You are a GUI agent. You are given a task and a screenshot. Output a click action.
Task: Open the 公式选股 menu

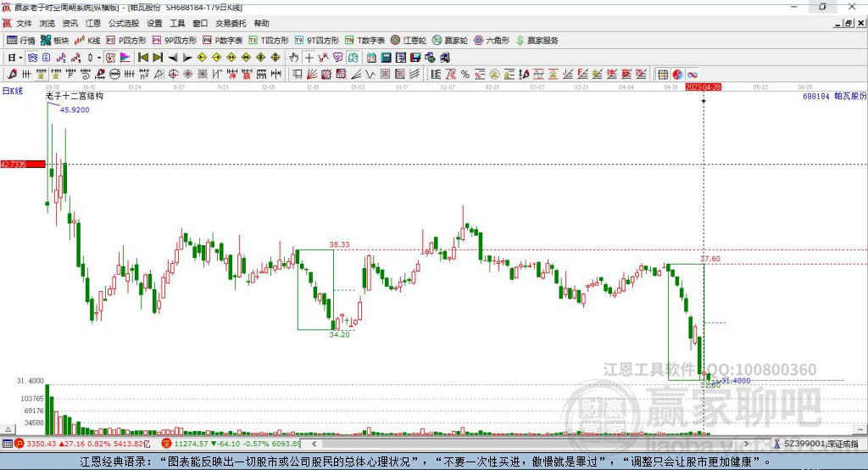pyautogui.click(x=124, y=23)
